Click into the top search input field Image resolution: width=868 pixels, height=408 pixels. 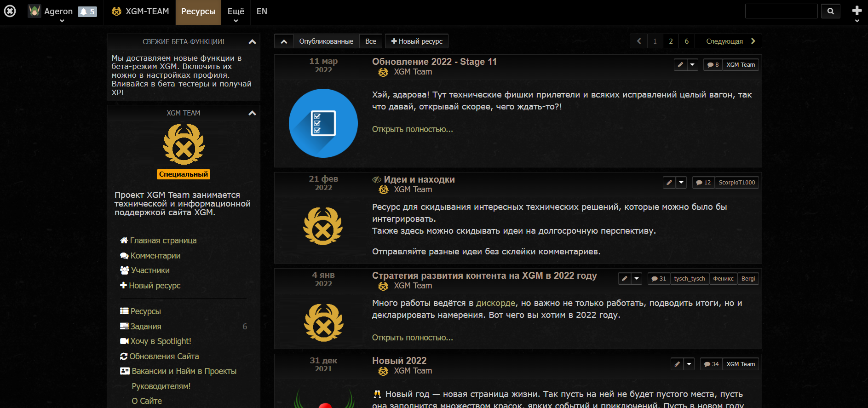[781, 11]
